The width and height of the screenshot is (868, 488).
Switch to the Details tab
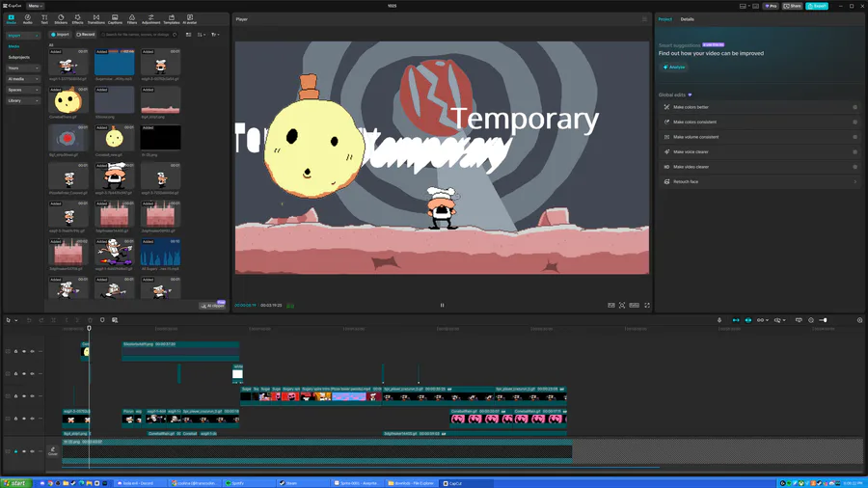[687, 19]
